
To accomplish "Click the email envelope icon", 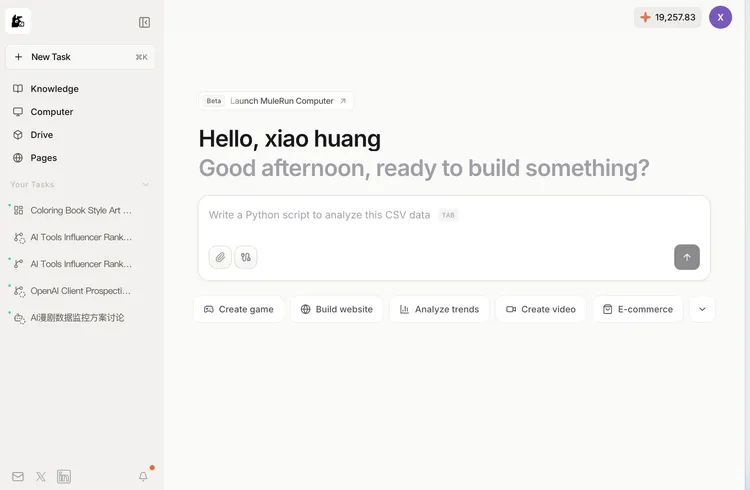I will [x=18, y=477].
